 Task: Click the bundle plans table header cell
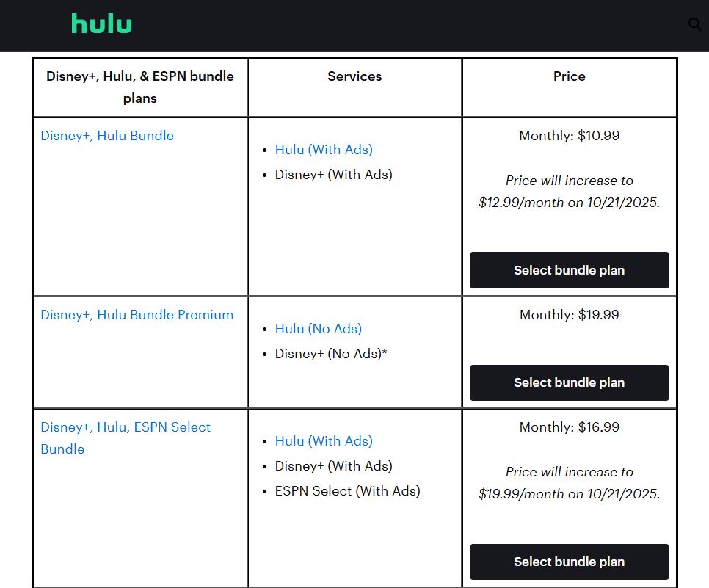[139, 87]
